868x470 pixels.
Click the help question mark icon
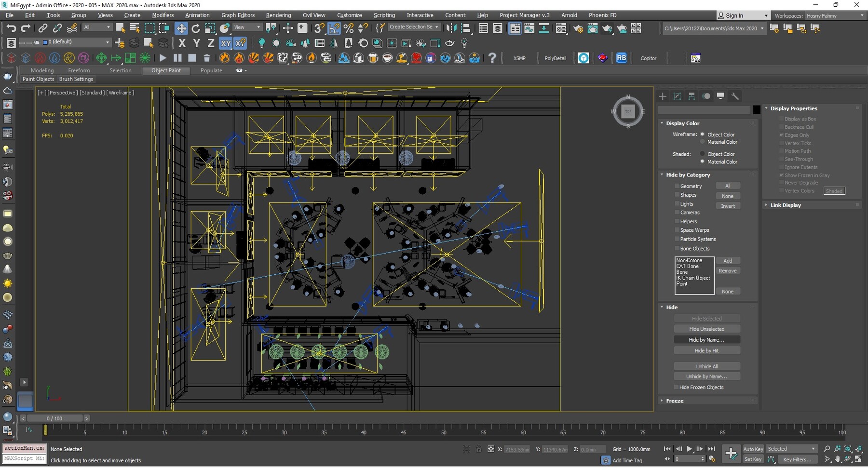click(492, 58)
